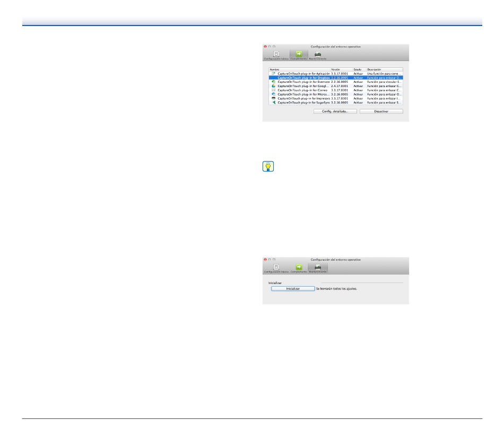Select Complemento tab in the plug-in list window

point(299,55)
